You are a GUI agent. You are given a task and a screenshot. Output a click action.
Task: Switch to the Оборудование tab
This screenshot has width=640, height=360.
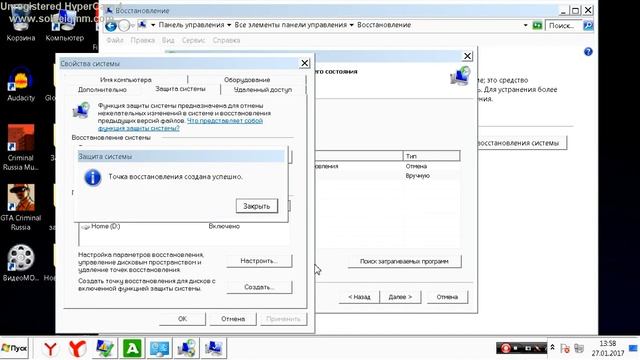247,80
